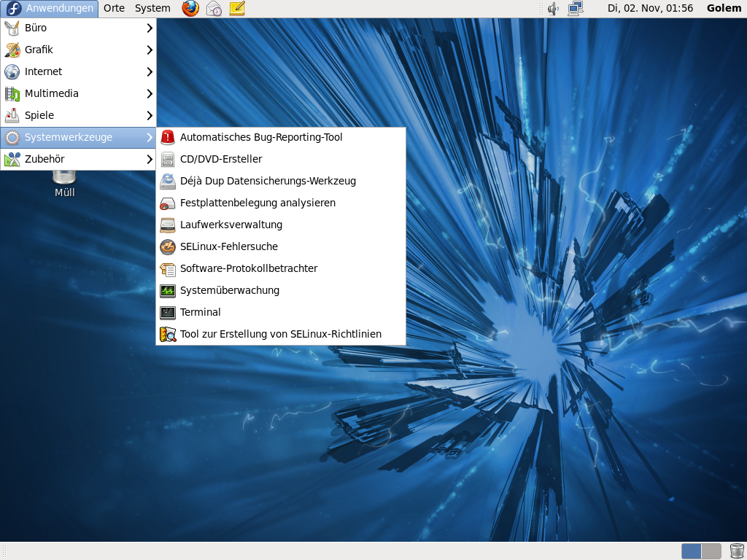Open the trash applet in bottom panel
Viewport: 747px width, 560px height.
click(737, 551)
